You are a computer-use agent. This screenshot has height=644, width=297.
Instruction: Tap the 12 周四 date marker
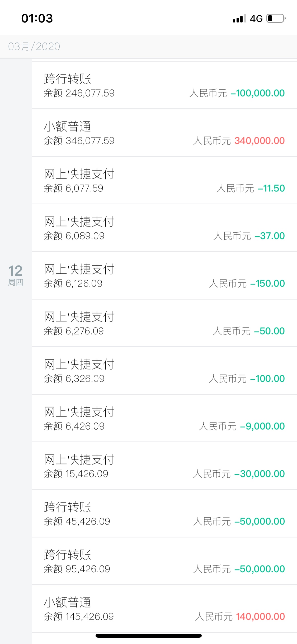16,275
